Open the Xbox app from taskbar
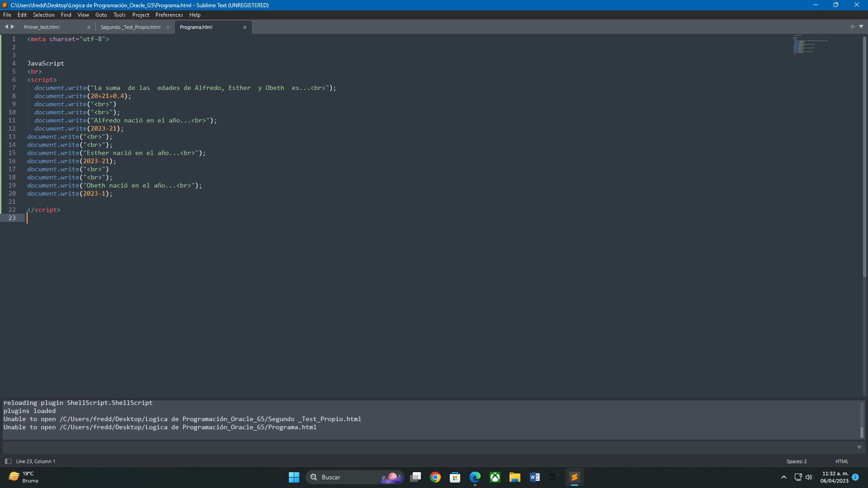This screenshot has height=488, width=868. 495,477
